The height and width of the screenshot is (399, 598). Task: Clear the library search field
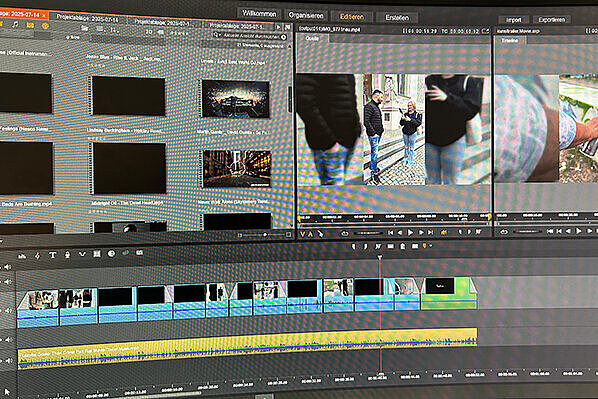point(283,37)
